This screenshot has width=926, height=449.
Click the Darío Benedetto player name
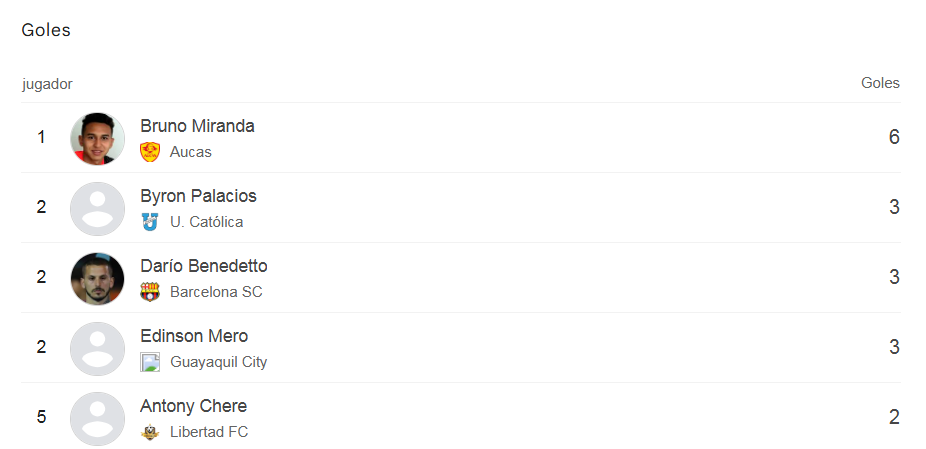tap(203, 266)
